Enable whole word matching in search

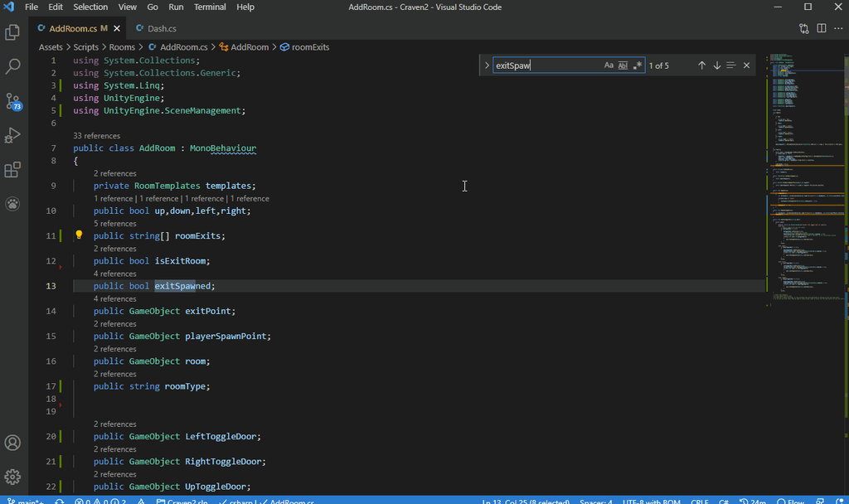621,65
